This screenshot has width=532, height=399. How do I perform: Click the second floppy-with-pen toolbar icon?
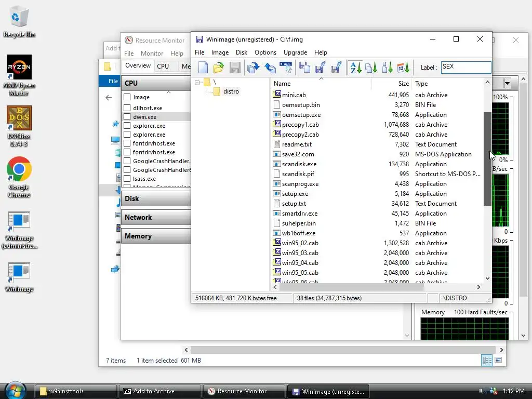click(336, 67)
